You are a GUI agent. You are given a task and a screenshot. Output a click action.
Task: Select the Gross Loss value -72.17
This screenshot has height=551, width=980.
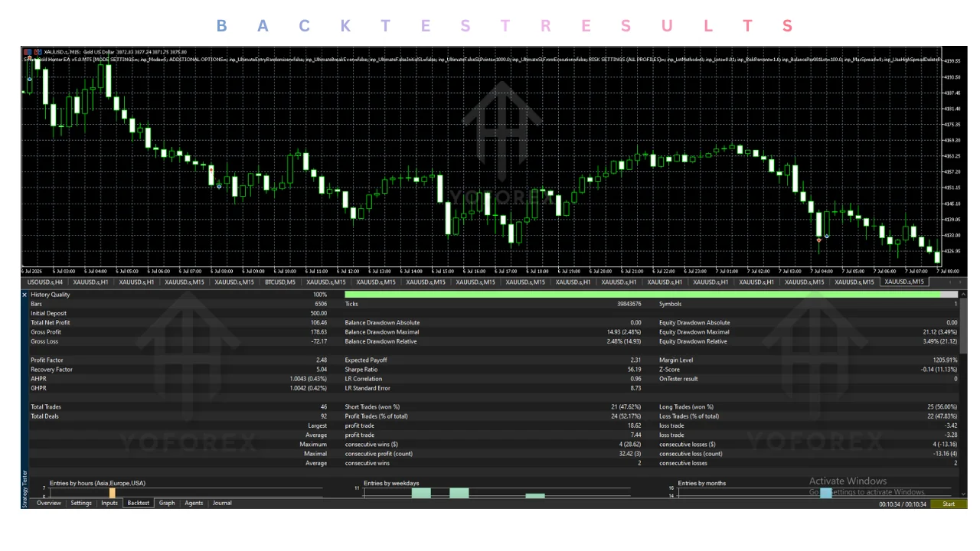click(318, 341)
